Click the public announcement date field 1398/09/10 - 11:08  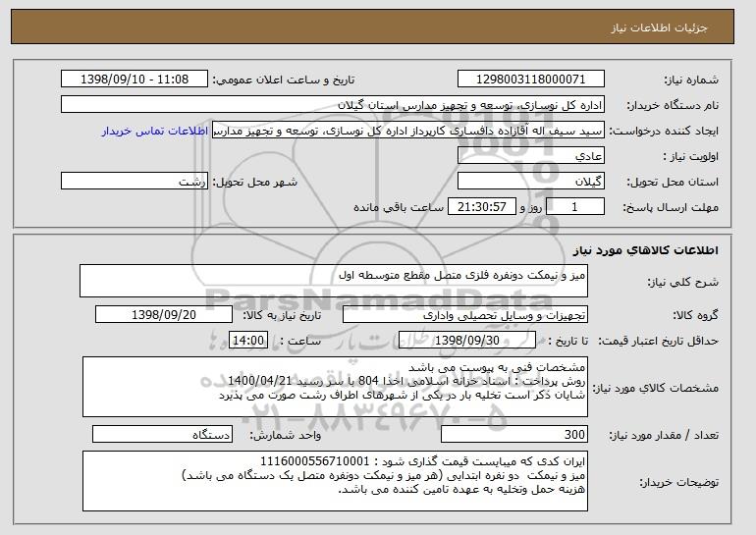pos(135,80)
